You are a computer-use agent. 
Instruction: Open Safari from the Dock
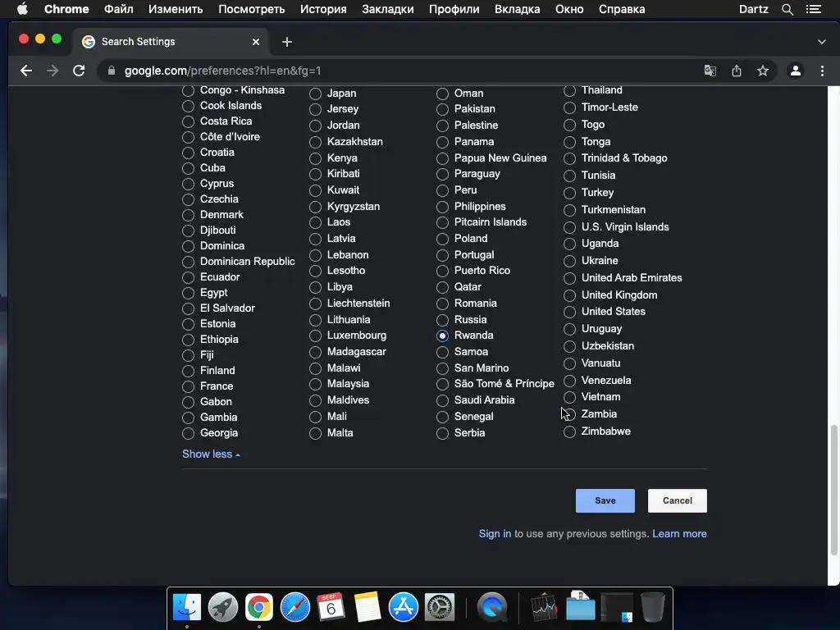(x=295, y=608)
